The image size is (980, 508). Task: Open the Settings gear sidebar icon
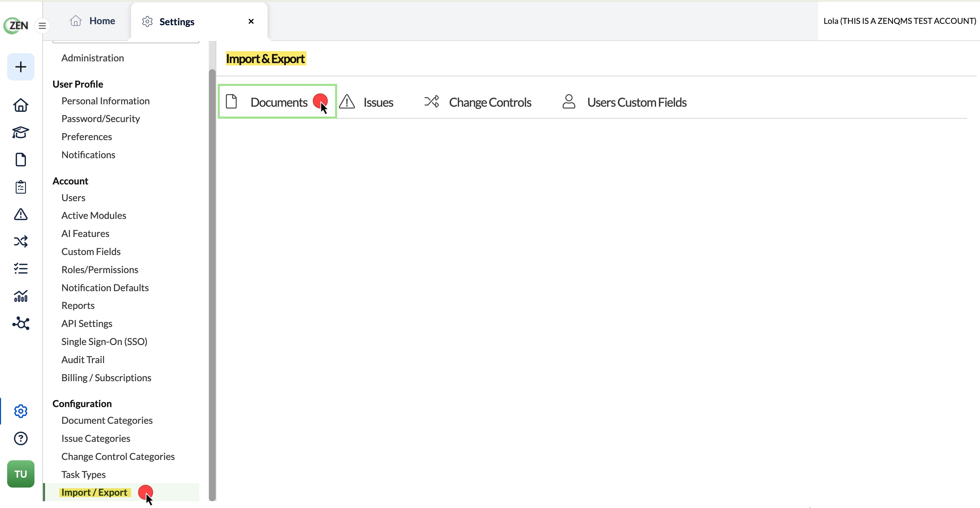point(20,412)
